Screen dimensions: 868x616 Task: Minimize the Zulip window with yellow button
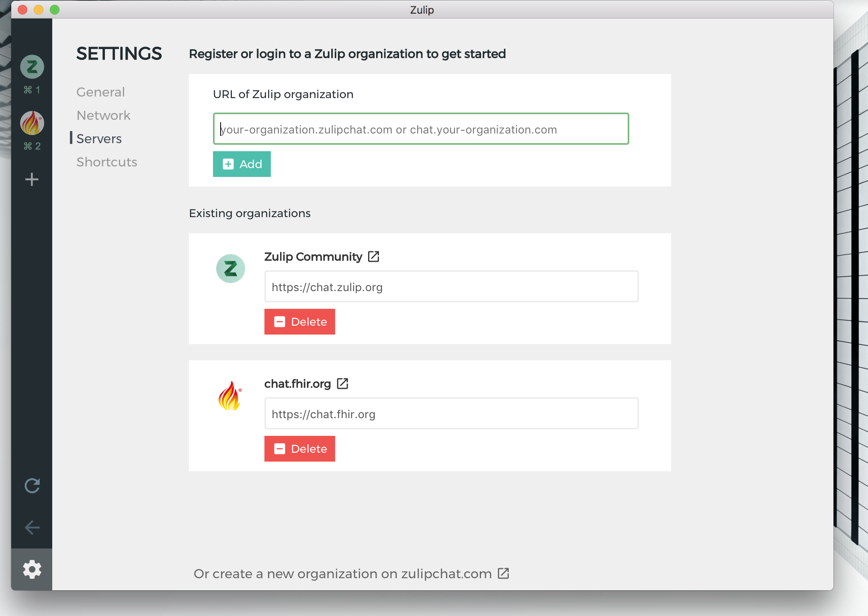[39, 10]
